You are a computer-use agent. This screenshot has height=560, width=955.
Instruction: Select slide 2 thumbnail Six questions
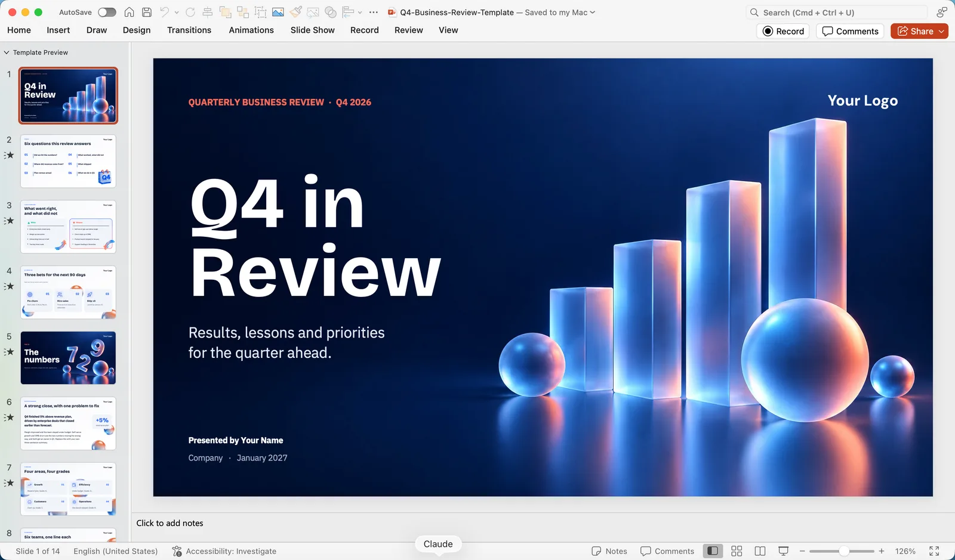[68, 161]
